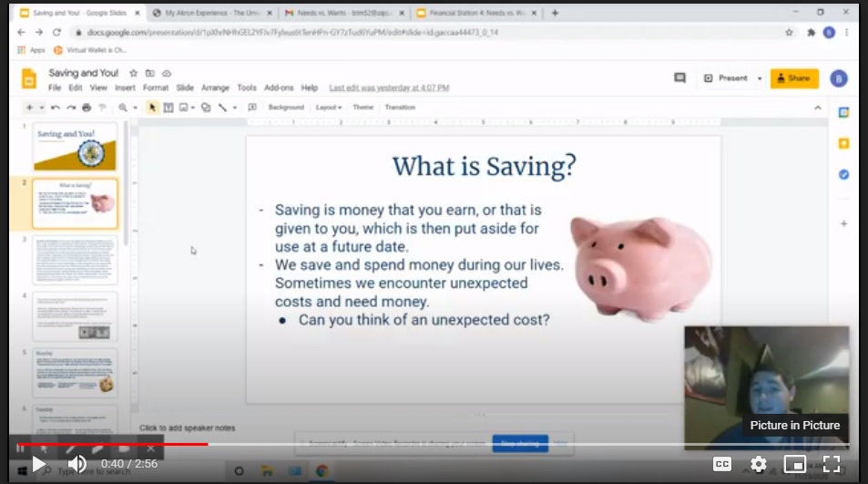Switch to the 'My Akron Experience' browser tab
This screenshot has width=868, height=484.
[x=213, y=13]
